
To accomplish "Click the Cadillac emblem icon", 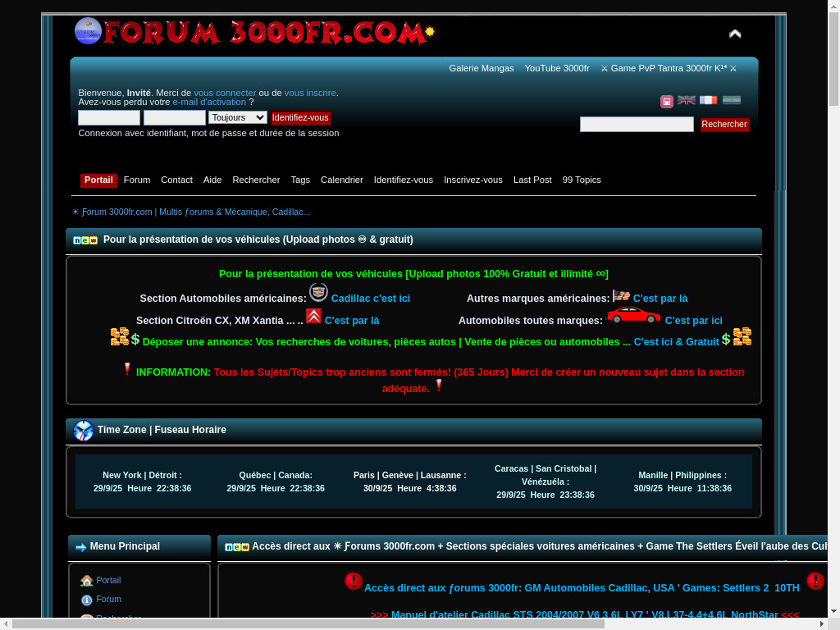I will 318,293.
